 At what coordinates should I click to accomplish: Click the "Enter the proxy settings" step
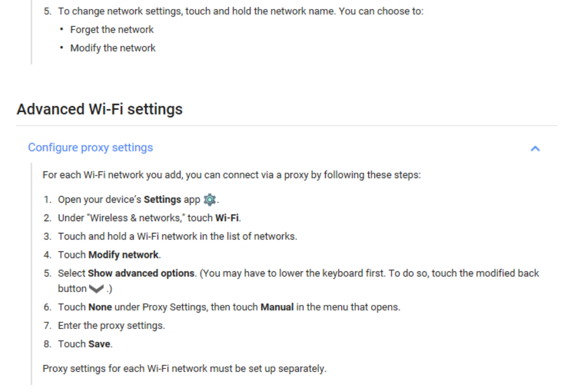111,326
